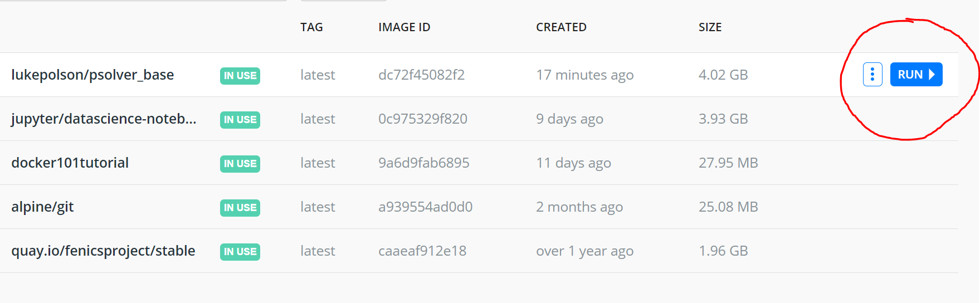Click image ID dc72f45082f2
The height and width of the screenshot is (303, 980).
click(421, 75)
